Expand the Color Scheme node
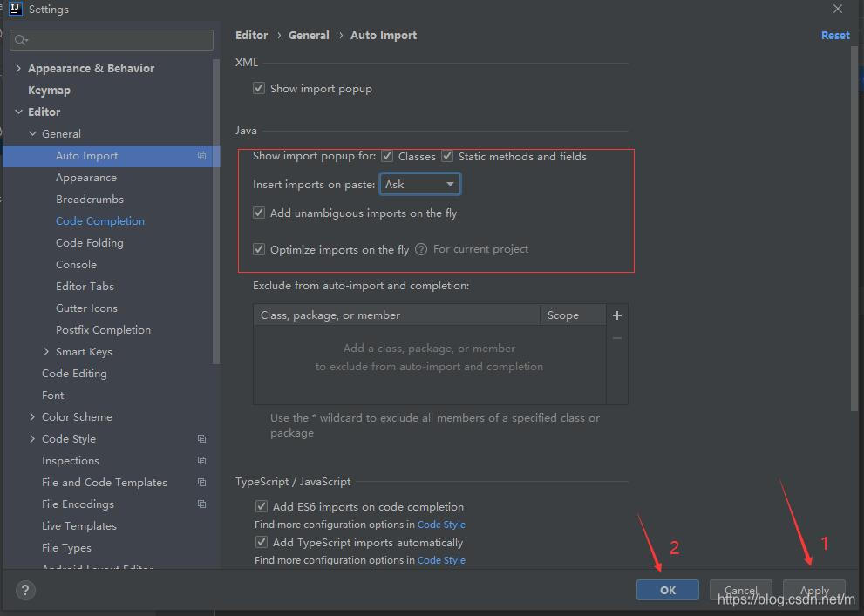Screen dimensions: 864x616 [x=32, y=416]
